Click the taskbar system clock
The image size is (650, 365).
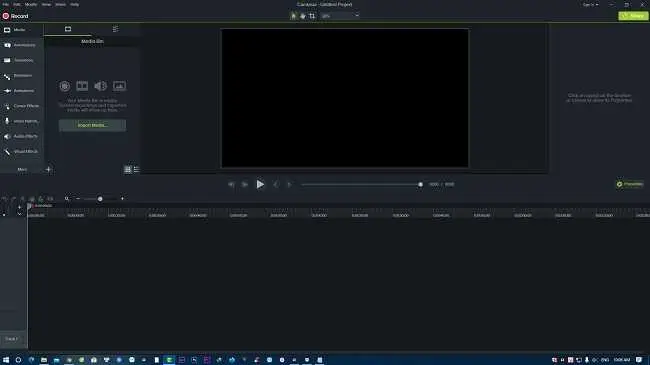tap(621, 360)
